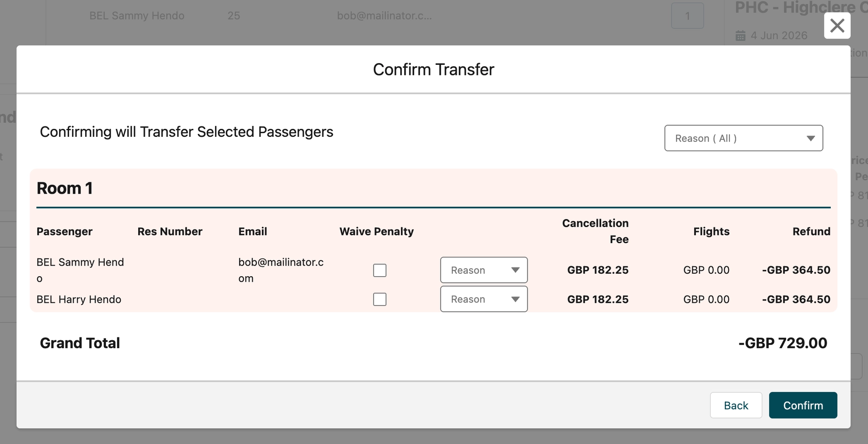This screenshot has height=444, width=868.
Task: Close the Confirm Transfer dialog with X
Action: click(837, 26)
